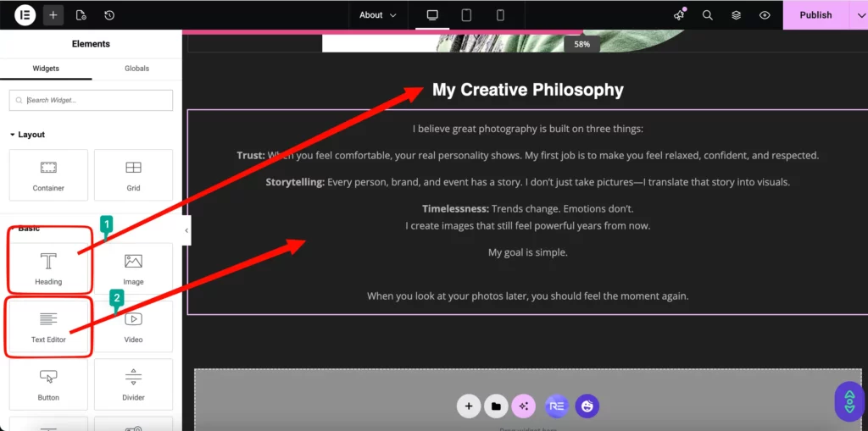Collapse the Elements panel with side arrow
This screenshot has width=868, height=431.
tap(186, 230)
